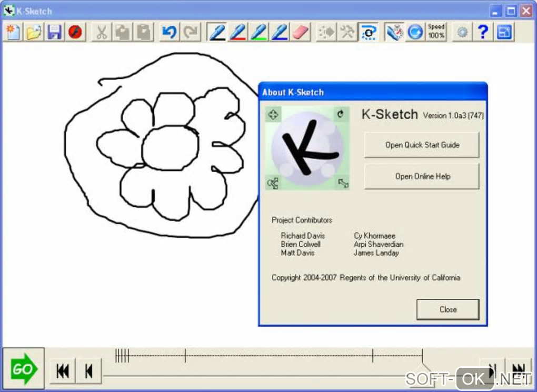
Task: Toggle the motion path eye icon
Action: (x=368, y=33)
